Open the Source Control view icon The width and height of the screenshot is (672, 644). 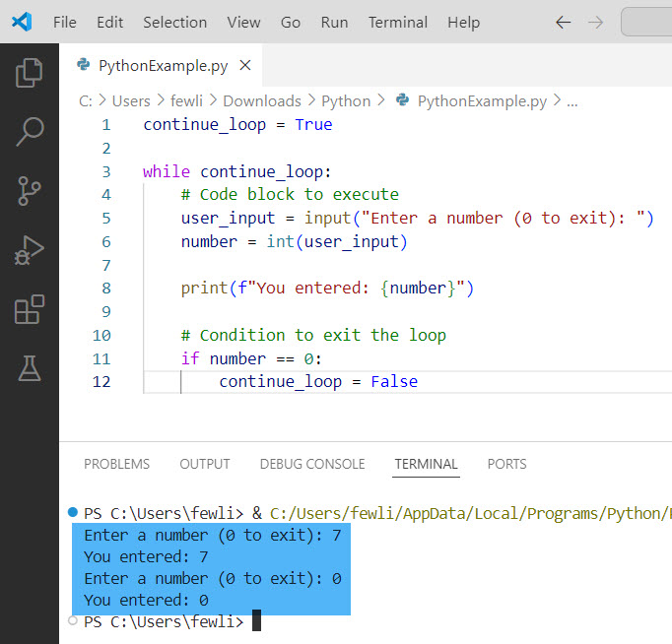30,191
